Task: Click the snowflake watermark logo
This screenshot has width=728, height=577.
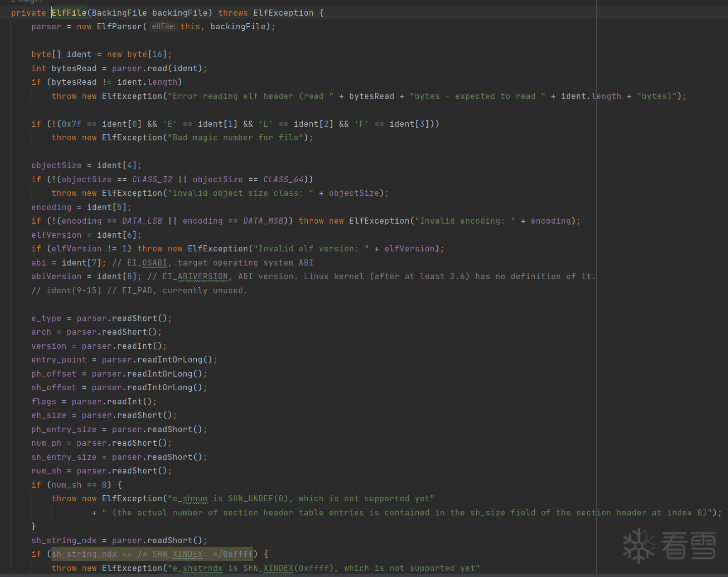Action: [639, 546]
